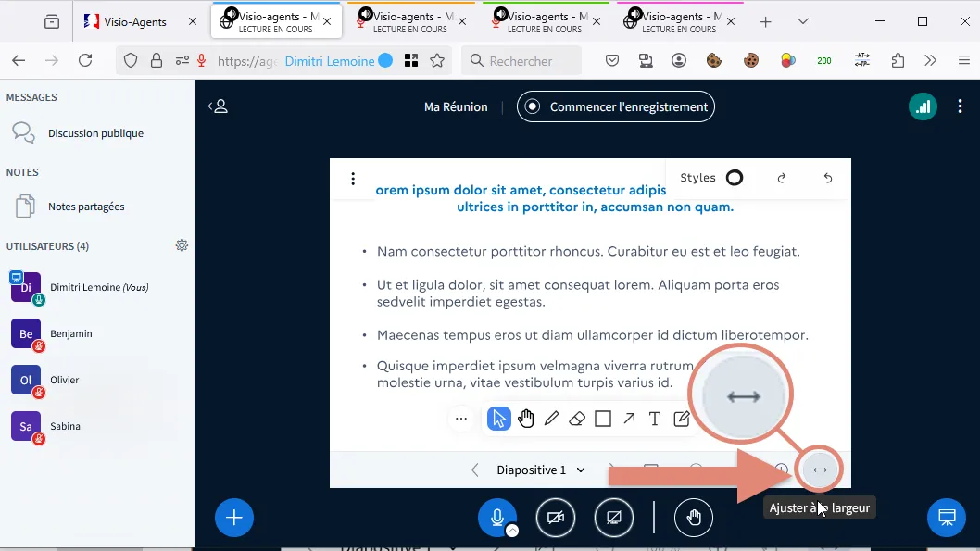Bookmark this page with star icon

coord(437,60)
